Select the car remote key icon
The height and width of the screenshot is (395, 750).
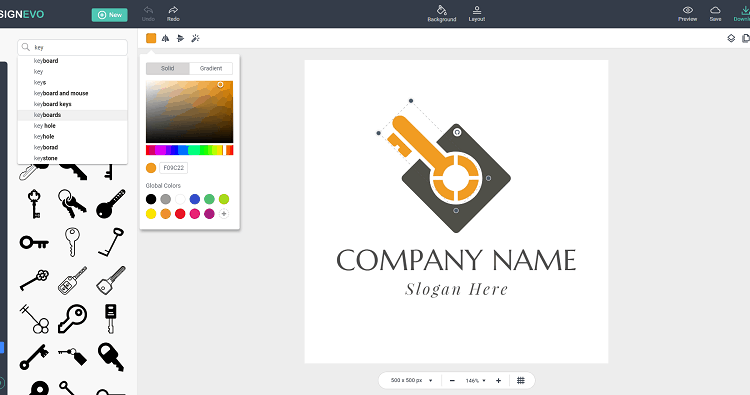pos(72,281)
